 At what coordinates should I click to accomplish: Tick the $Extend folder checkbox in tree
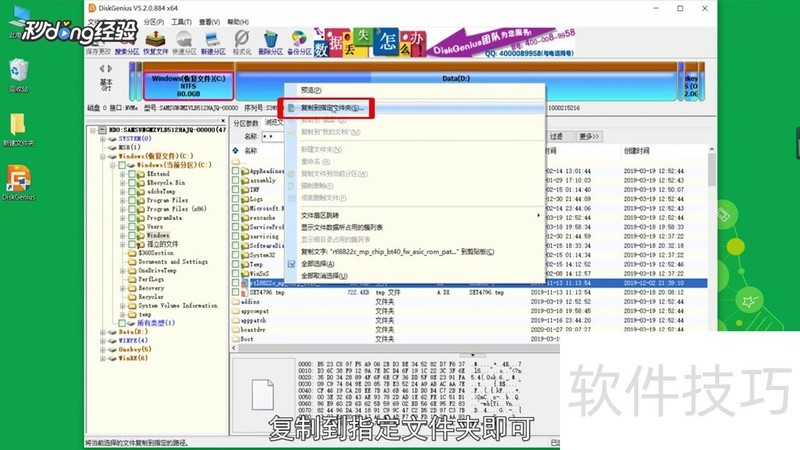click(132, 174)
